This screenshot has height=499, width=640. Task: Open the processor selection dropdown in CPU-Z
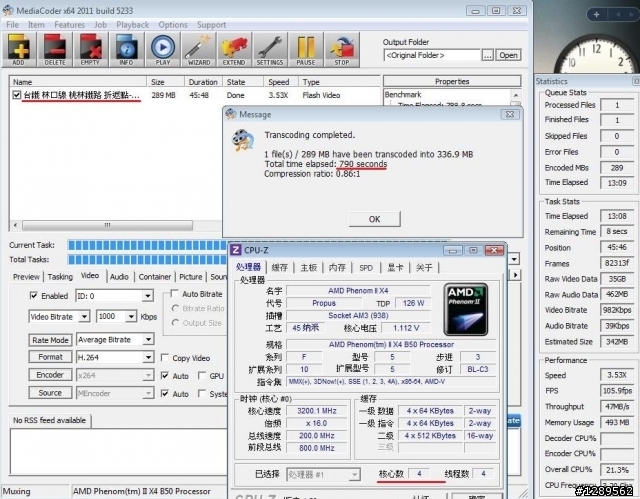pyautogui.click(x=355, y=475)
